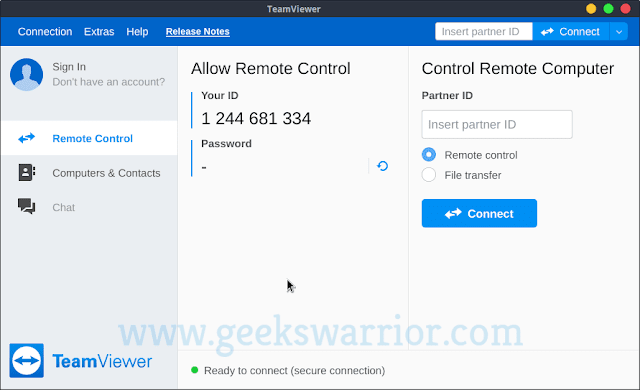Open the Release Notes link
Screen dimensions: 640x390
tap(198, 31)
